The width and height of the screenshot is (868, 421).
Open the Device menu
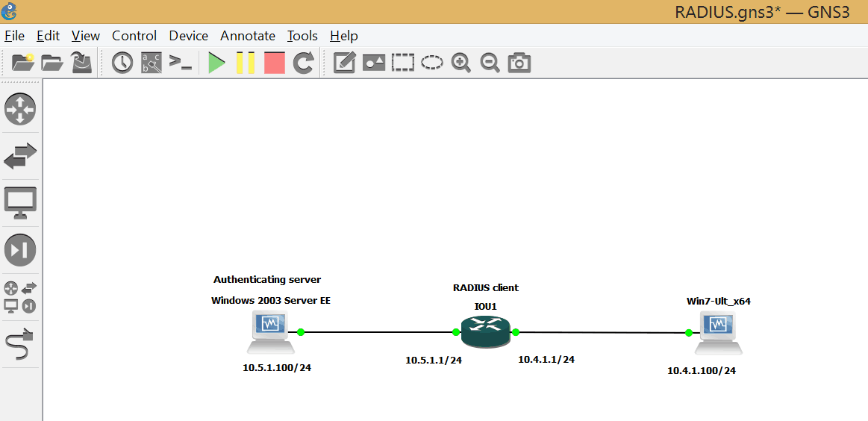(189, 36)
